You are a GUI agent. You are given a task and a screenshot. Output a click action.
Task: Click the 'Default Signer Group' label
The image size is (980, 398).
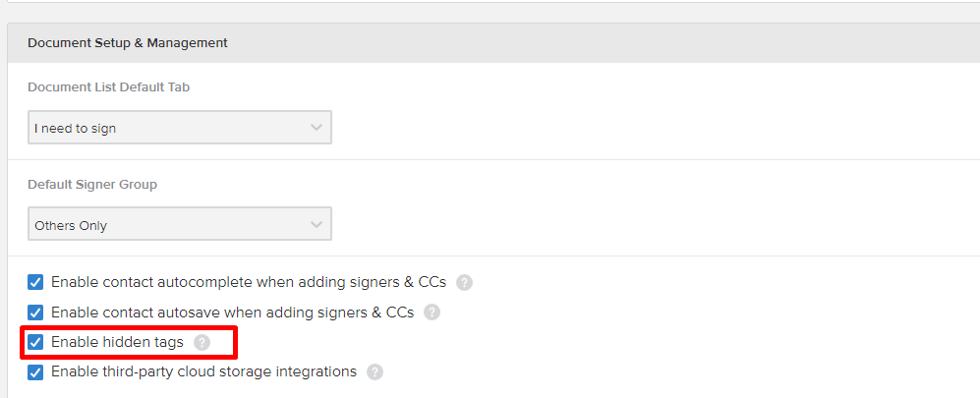click(92, 185)
